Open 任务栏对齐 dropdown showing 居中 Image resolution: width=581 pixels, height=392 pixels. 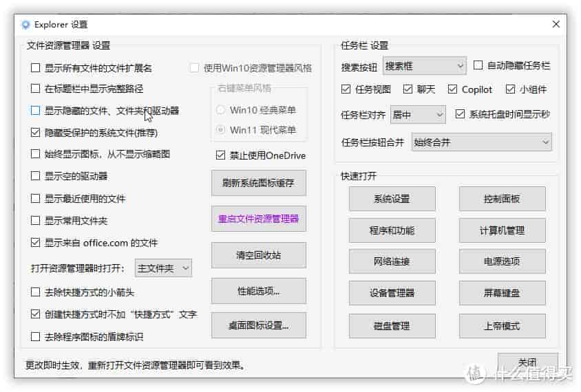(418, 115)
